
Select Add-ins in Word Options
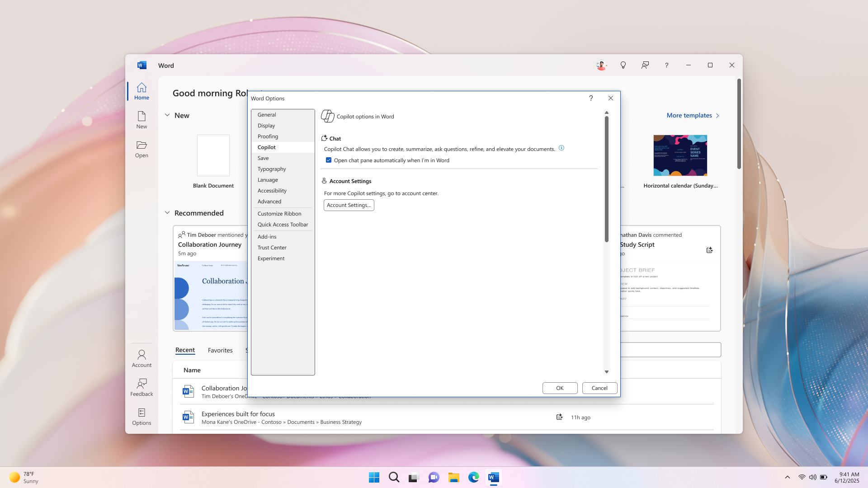point(283,237)
